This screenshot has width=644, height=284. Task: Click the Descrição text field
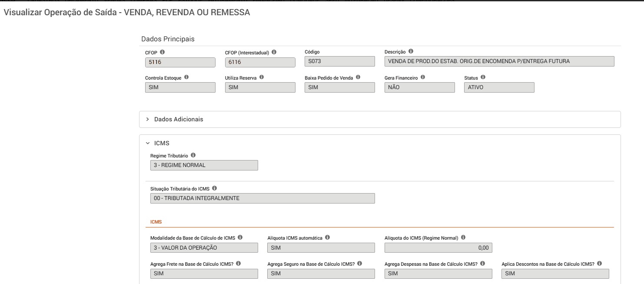(499, 61)
